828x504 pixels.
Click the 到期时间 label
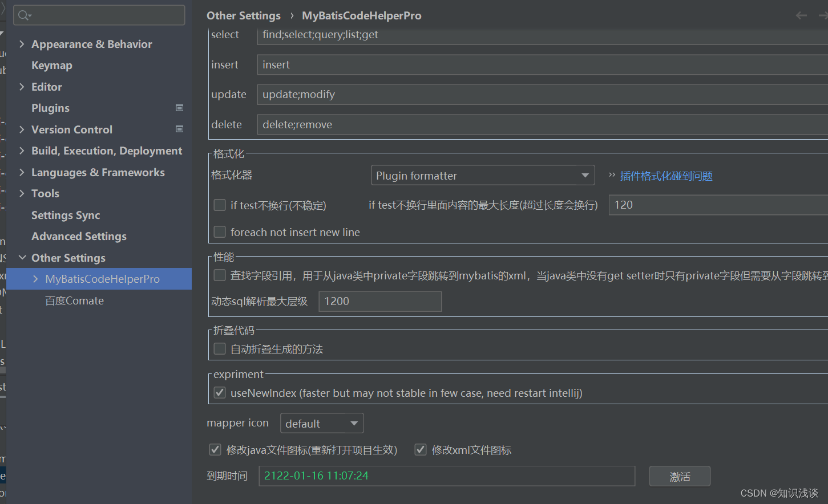(227, 475)
